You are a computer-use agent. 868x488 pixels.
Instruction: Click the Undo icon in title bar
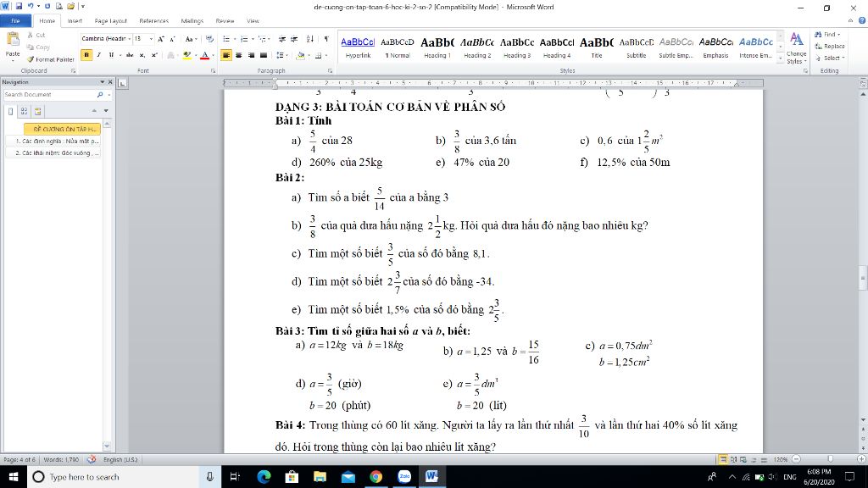pos(31,6)
